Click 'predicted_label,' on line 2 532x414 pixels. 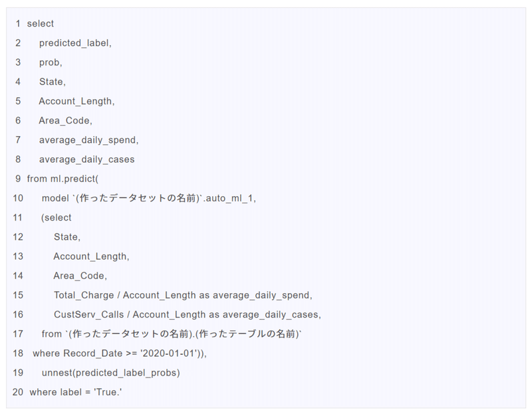[75, 43]
